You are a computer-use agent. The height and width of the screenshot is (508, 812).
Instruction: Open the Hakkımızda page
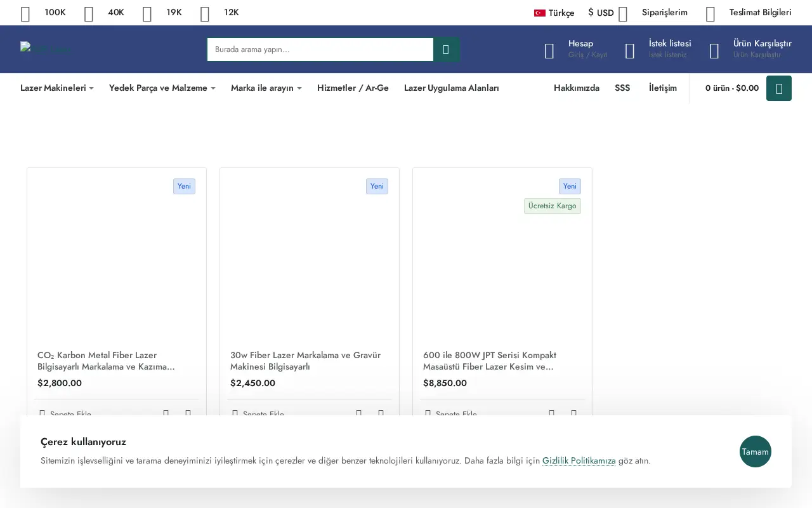(577, 88)
